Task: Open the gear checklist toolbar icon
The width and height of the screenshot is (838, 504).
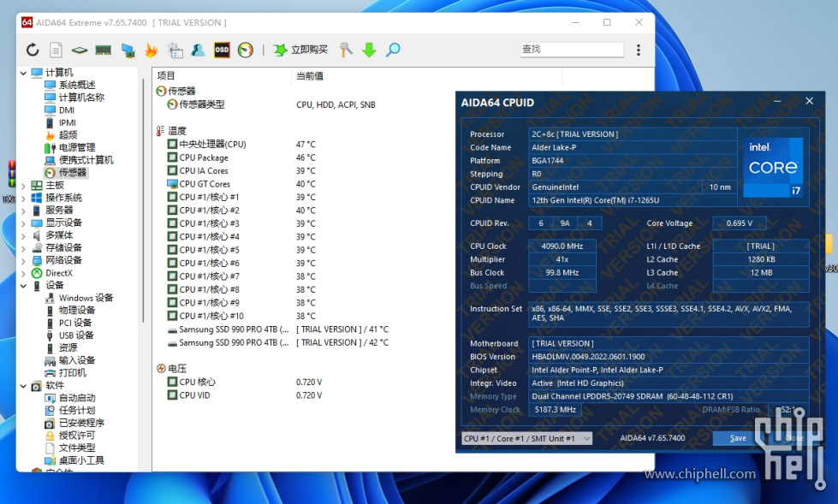Action: 175,50
